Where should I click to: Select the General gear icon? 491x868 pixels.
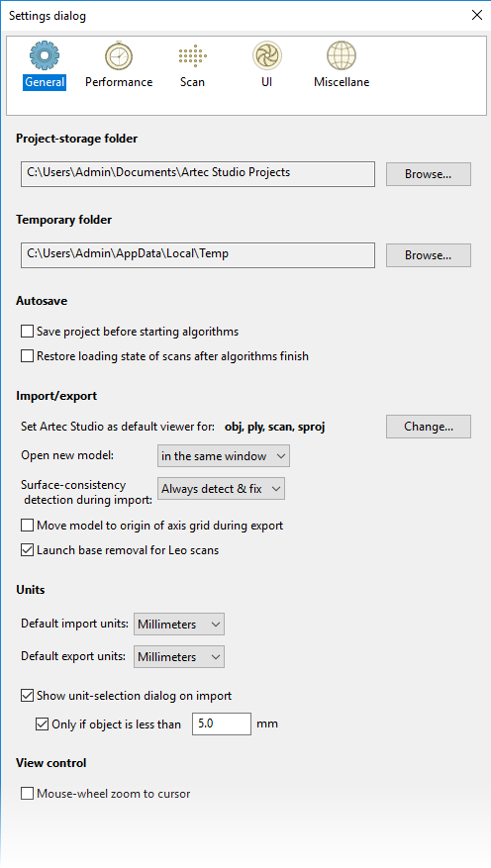pyautogui.click(x=45, y=55)
